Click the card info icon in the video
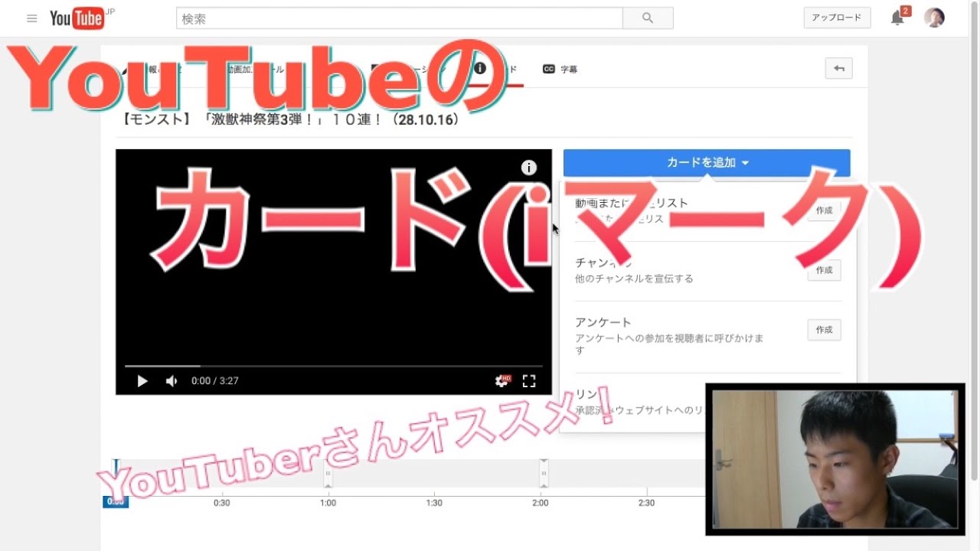The height and width of the screenshot is (551, 980). (529, 168)
